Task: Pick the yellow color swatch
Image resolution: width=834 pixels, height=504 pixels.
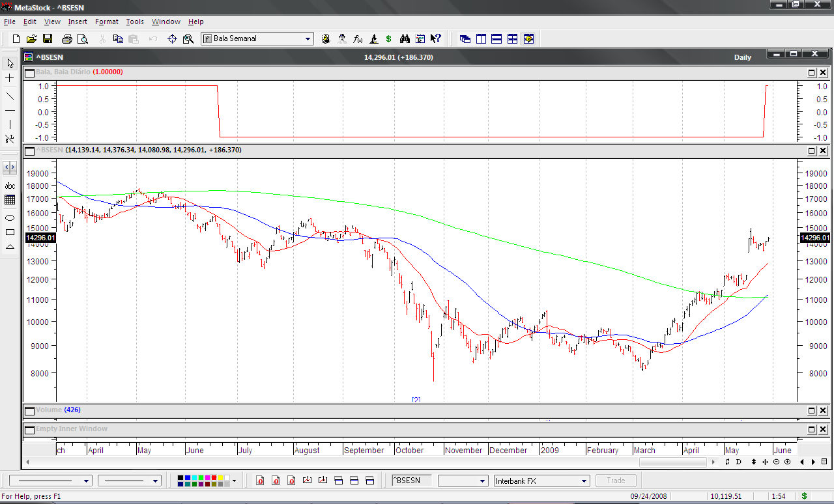Action: (220, 478)
